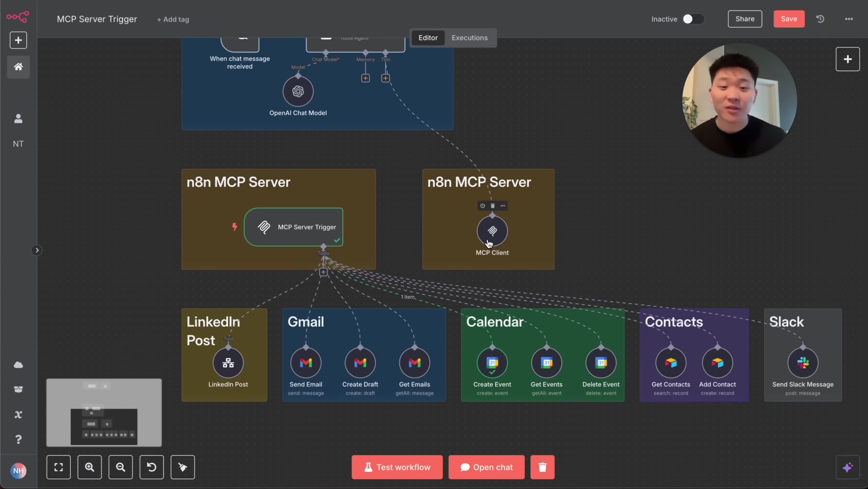The height and width of the screenshot is (489, 868).
Task: Click the Test workflow button
Action: click(397, 467)
